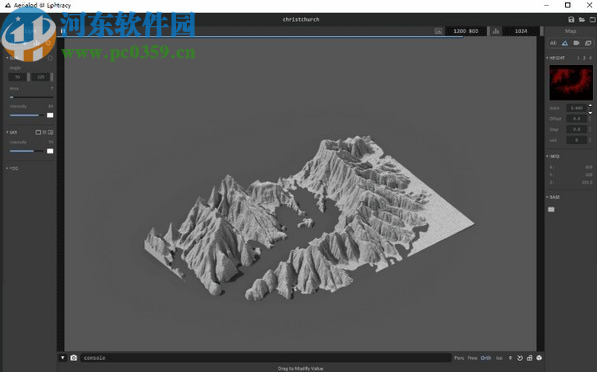Set height multiplier to 1
The height and width of the screenshot is (375, 597).
pyautogui.click(x=578, y=58)
